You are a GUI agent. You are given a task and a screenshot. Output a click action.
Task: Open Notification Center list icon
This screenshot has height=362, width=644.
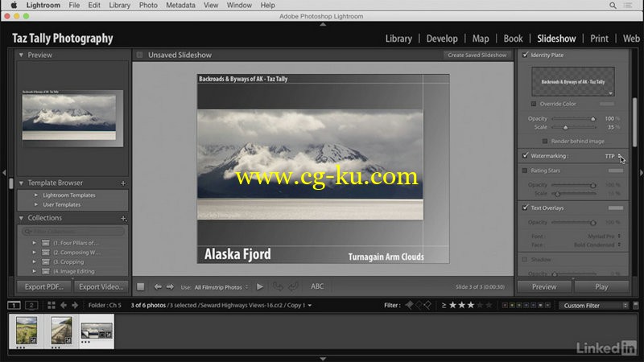628,6
